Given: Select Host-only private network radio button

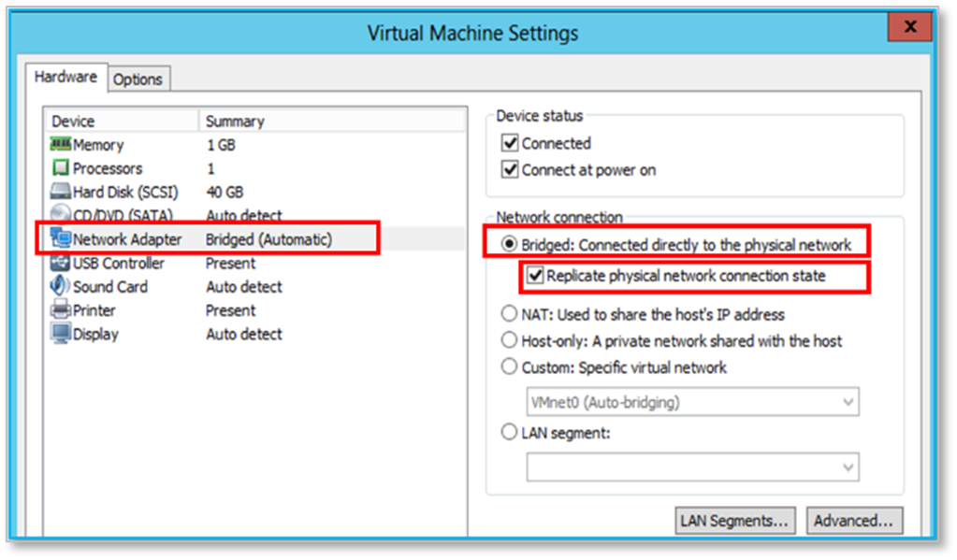Looking at the screenshot, I should (x=510, y=341).
